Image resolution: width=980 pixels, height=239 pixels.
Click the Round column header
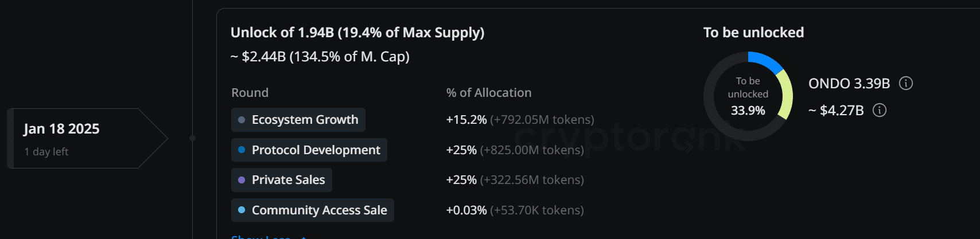pyautogui.click(x=250, y=93)
